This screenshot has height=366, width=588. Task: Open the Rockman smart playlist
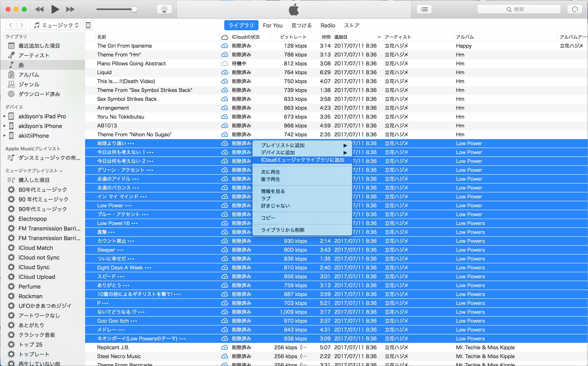click(43, 296)
